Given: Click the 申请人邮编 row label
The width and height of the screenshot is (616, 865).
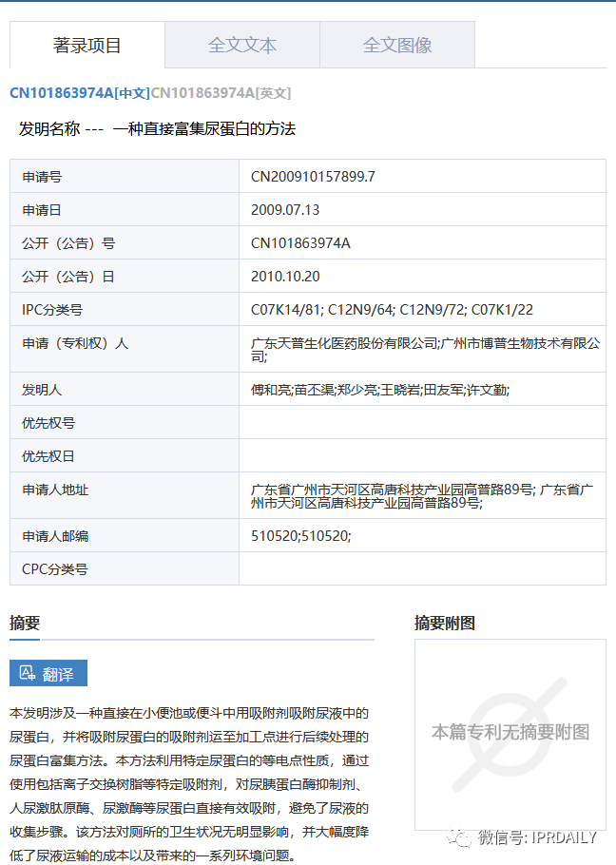Looking at the screenshot, I should [55, 536].
